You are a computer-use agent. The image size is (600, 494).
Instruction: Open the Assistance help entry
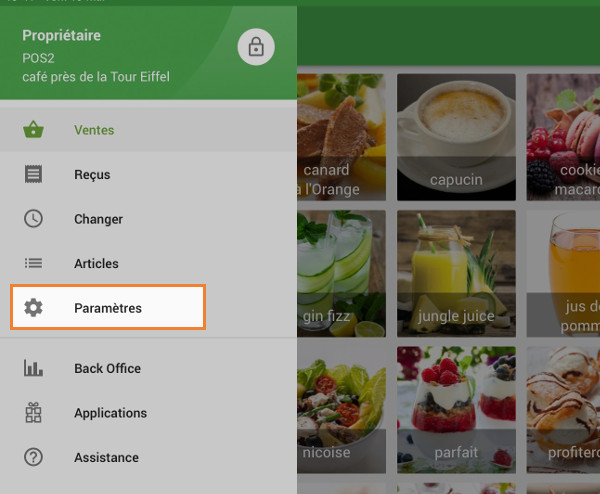click(x=148, y=457)
